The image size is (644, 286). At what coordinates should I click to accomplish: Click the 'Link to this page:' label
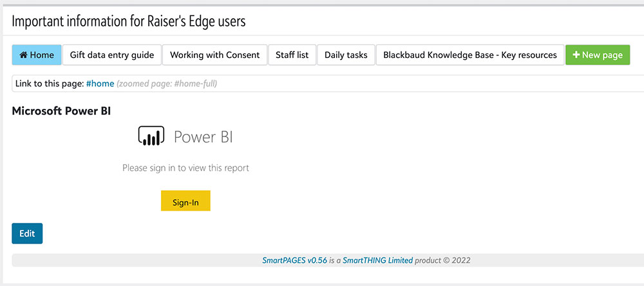pyautogui.click(x=50, y=84)
